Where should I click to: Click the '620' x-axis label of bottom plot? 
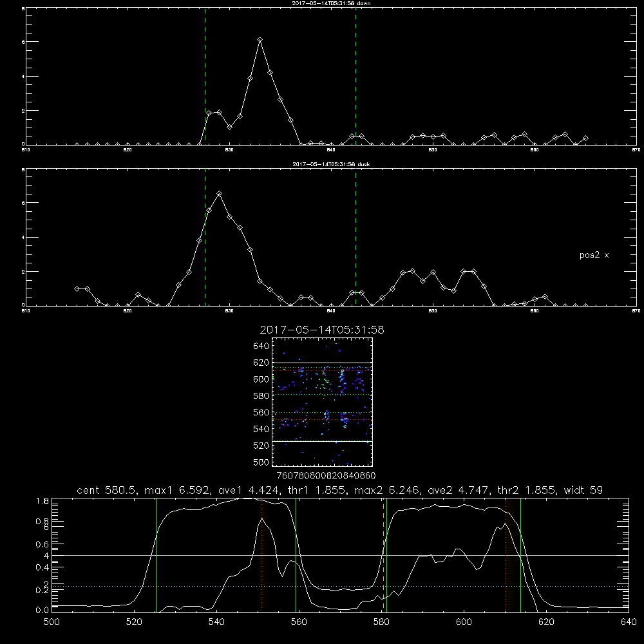(x=546, y=622)
